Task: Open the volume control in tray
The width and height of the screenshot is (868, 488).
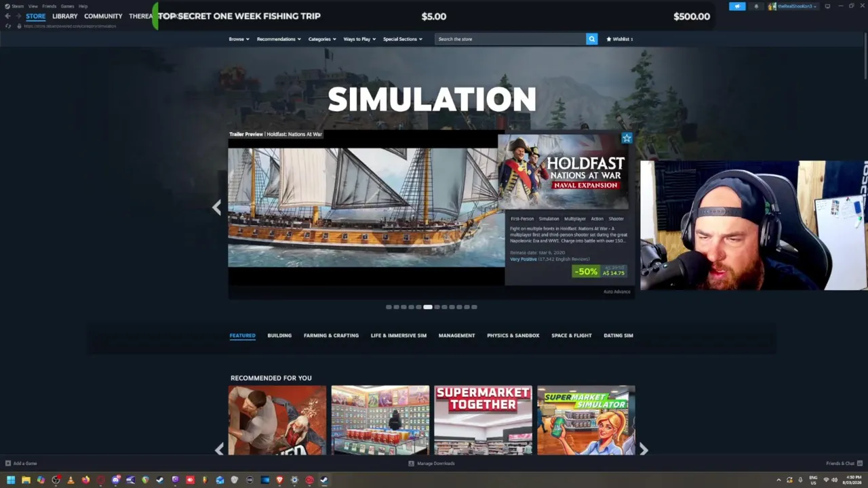Action: tap(834, 480)
